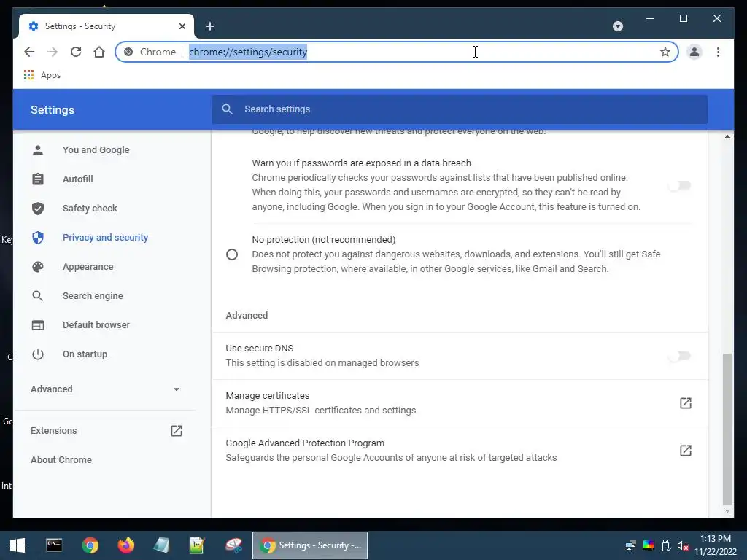747x560 pixels.
Task: Click the muted volume icon in the tray
Action: point(683,545)
